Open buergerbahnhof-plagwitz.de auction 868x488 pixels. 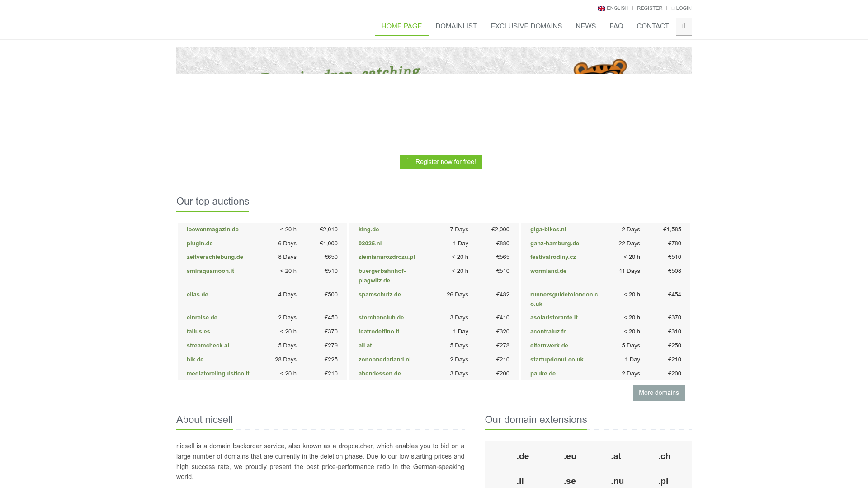382,276
